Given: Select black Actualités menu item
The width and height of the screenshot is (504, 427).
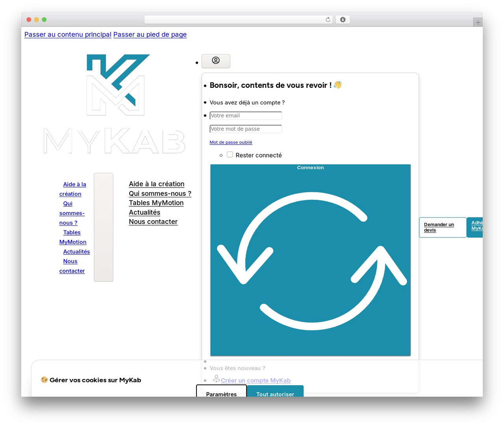Looking at the screenshot, I should 145,212.
